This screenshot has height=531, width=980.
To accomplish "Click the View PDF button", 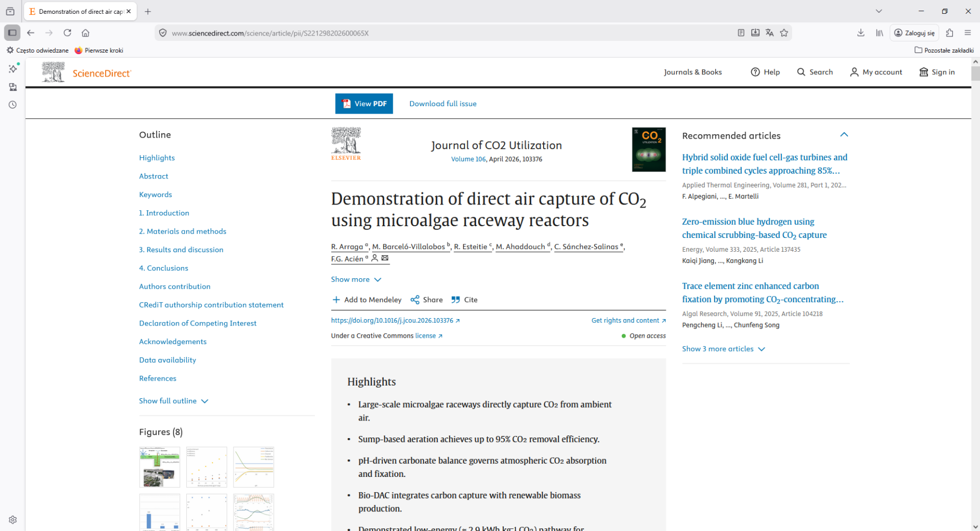I will click(364, 104).
